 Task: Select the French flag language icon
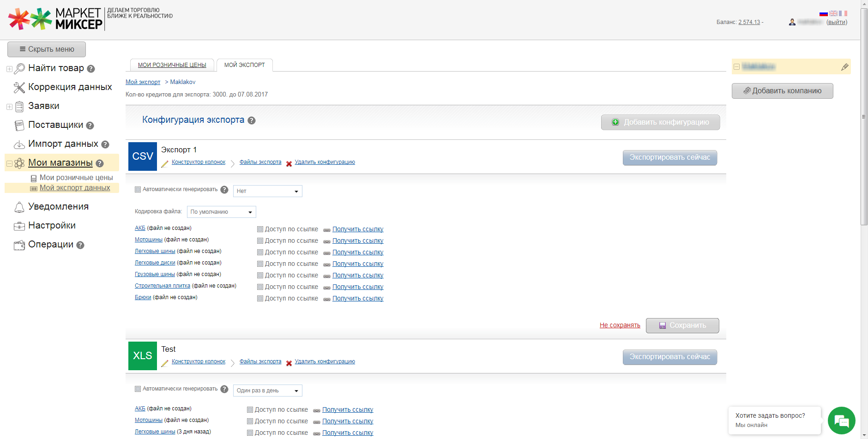(x=843, y=13)
